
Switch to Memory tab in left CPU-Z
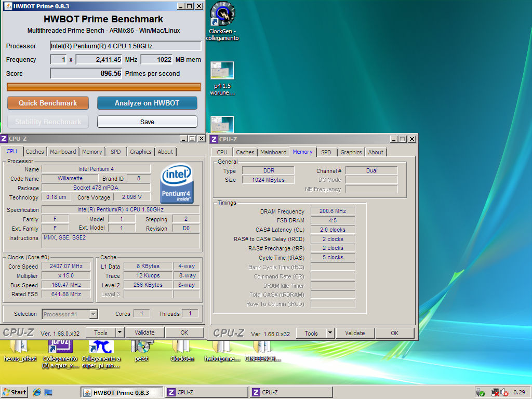[x=92, y=152]
